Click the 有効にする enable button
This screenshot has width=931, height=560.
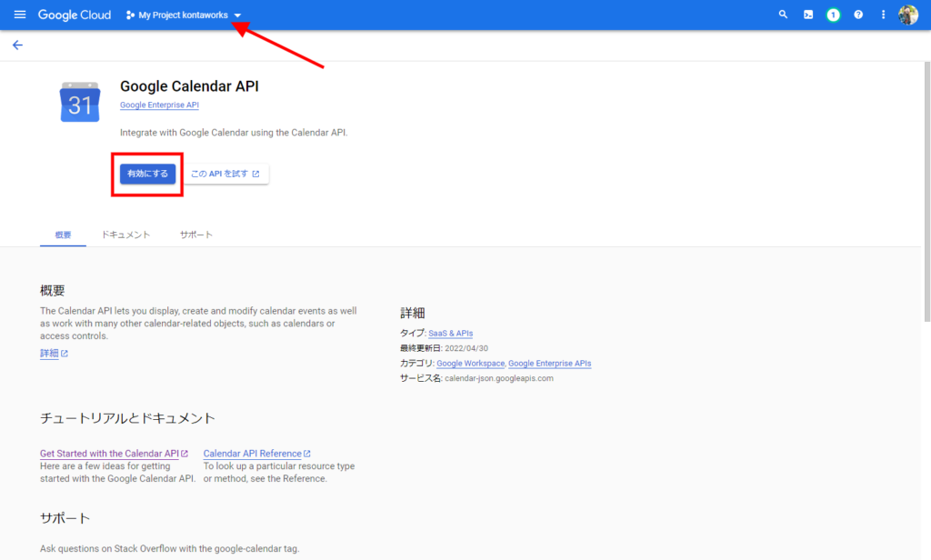(148, 174)
